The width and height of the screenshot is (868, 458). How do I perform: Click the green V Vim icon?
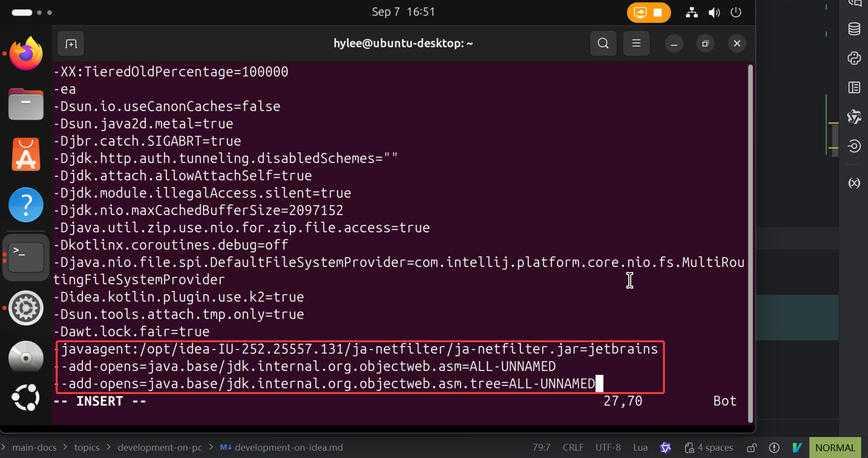click(x=797, y=448)
